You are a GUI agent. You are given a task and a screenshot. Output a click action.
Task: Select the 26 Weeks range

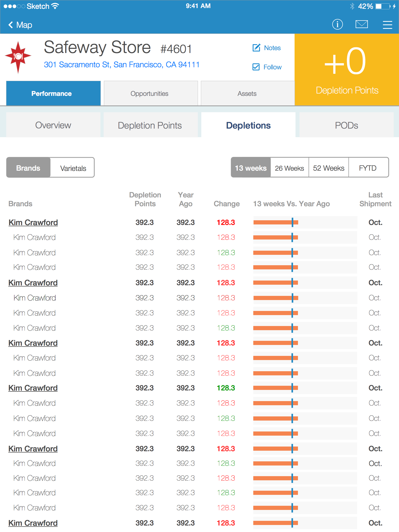tap(289, 168)
